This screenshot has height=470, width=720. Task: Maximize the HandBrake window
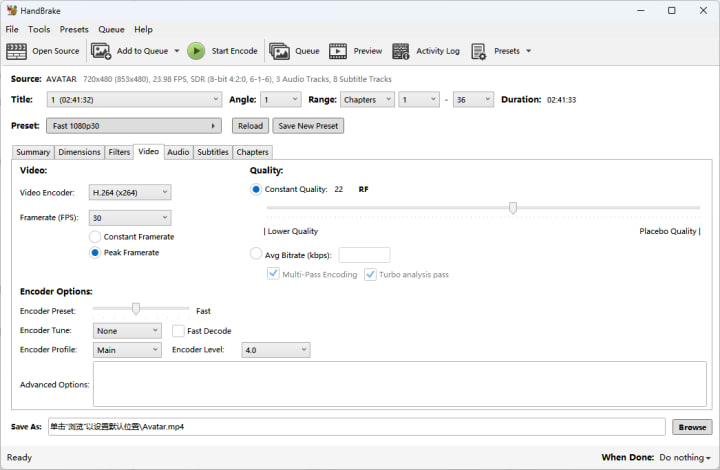click(x=671, y=10)
